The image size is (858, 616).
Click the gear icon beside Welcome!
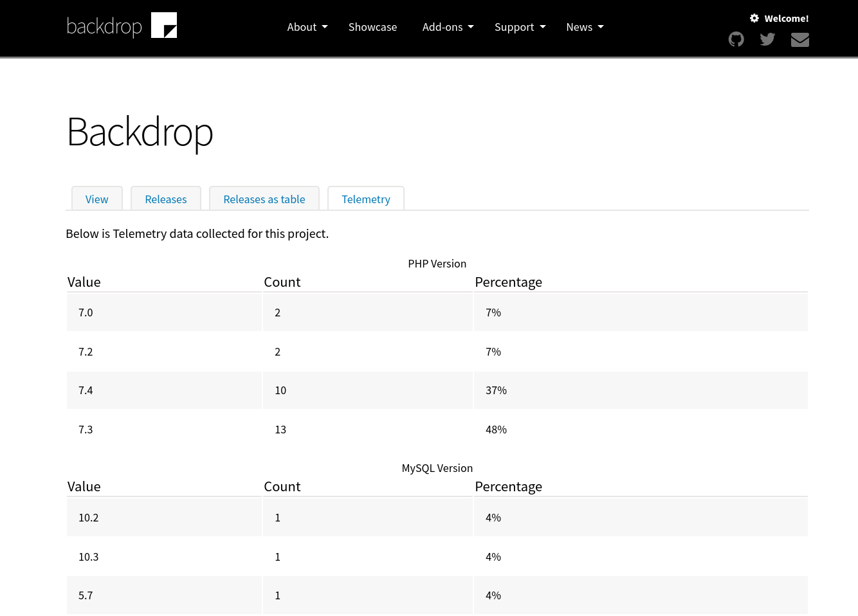coord(754,18)
